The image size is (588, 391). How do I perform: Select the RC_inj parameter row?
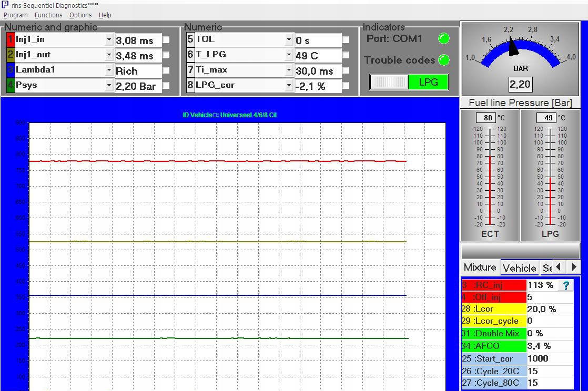493,285
